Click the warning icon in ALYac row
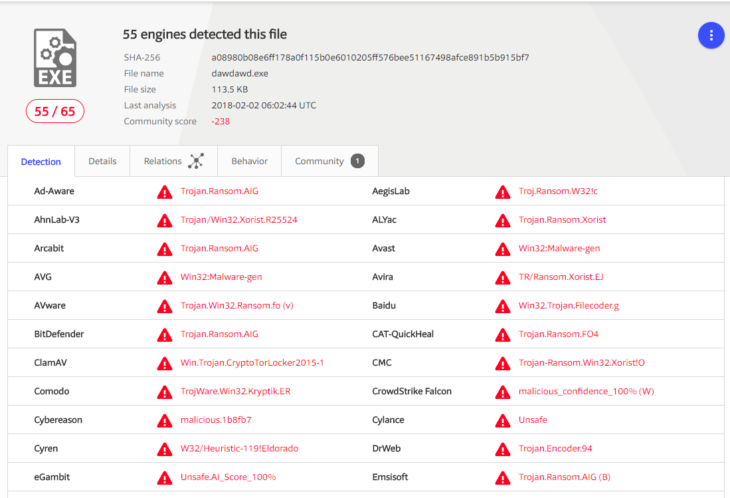This screenshot has width=730, height=498. (502, 220)
